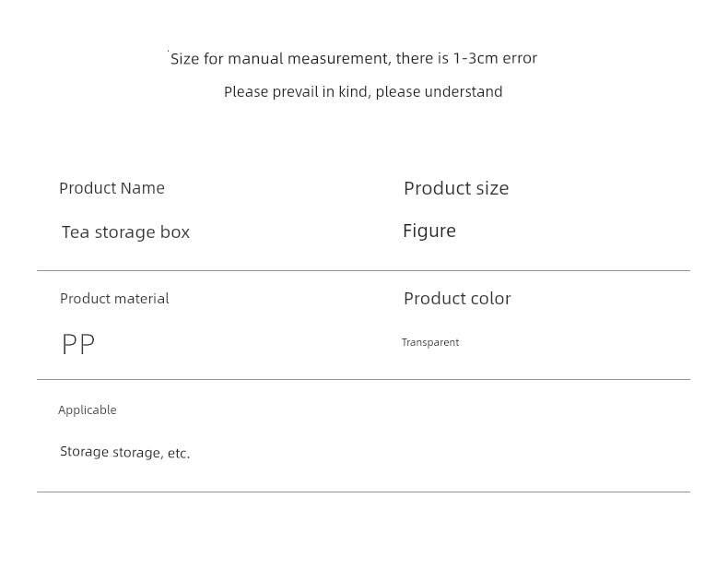Click the Product size heading

(456, 189)
